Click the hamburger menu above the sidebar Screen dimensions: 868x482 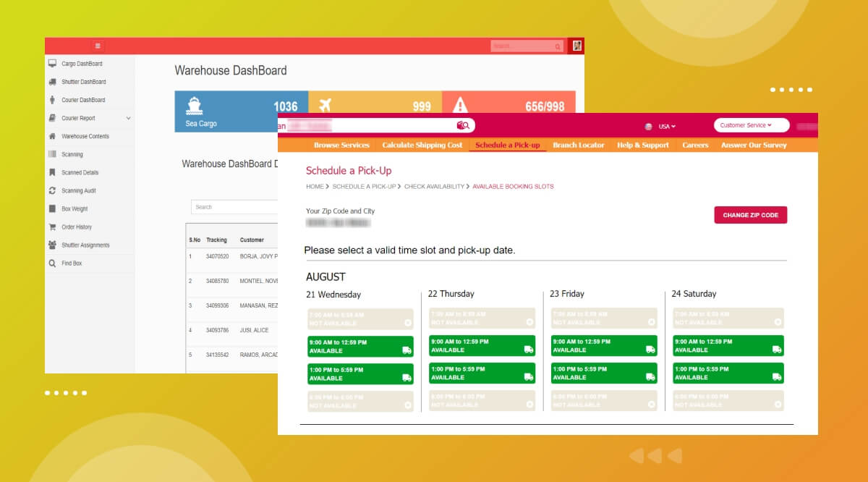point(98,46)
